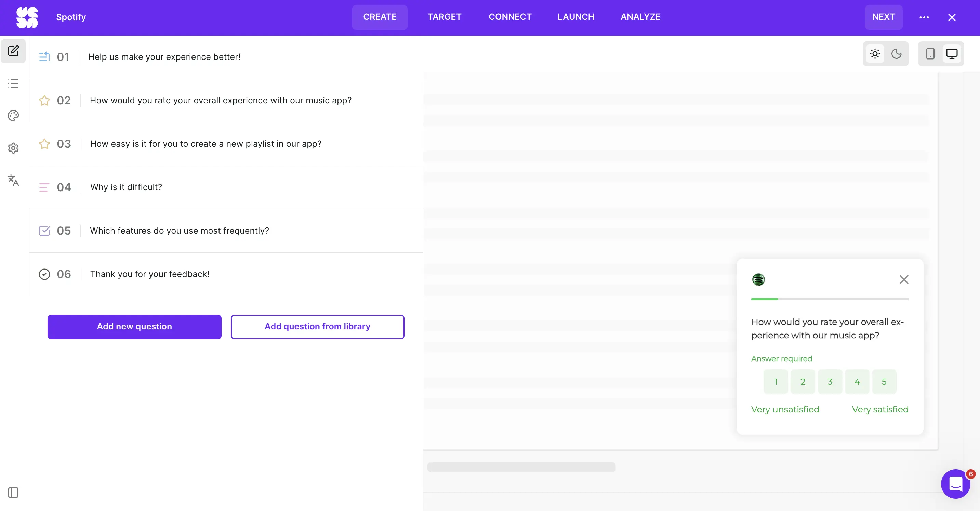Click the Survicate logo icon
This screenshot has width=980, height=511.
[x=27, y=17]
